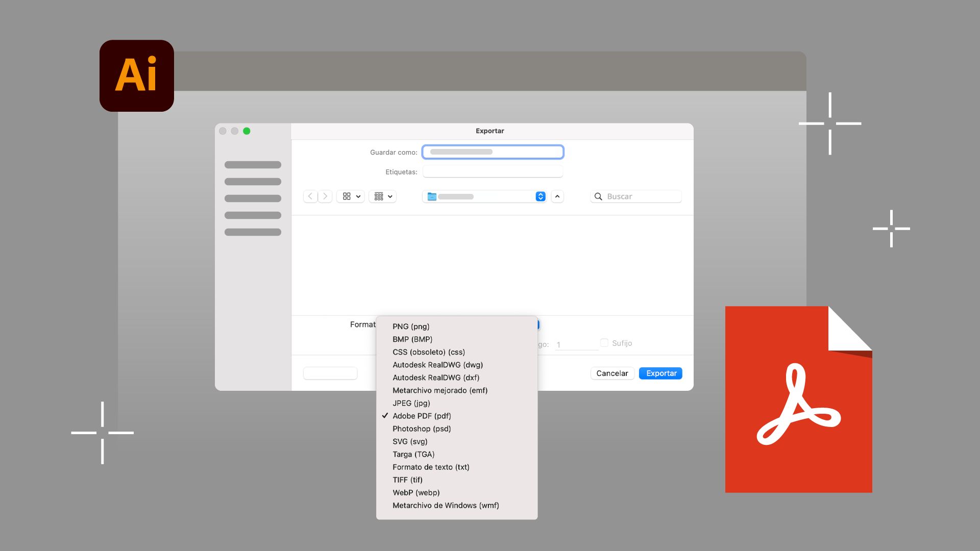Screen dimensions: 980x551
Task: Click the grid view icon
Action: (x=346, y=196)
